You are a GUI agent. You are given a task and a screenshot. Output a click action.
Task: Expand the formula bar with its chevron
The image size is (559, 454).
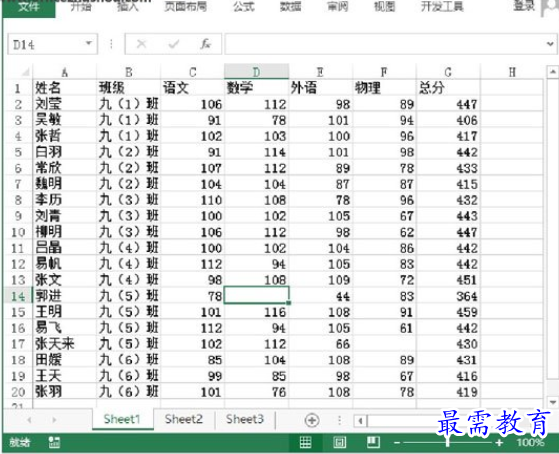click(550, 44)
